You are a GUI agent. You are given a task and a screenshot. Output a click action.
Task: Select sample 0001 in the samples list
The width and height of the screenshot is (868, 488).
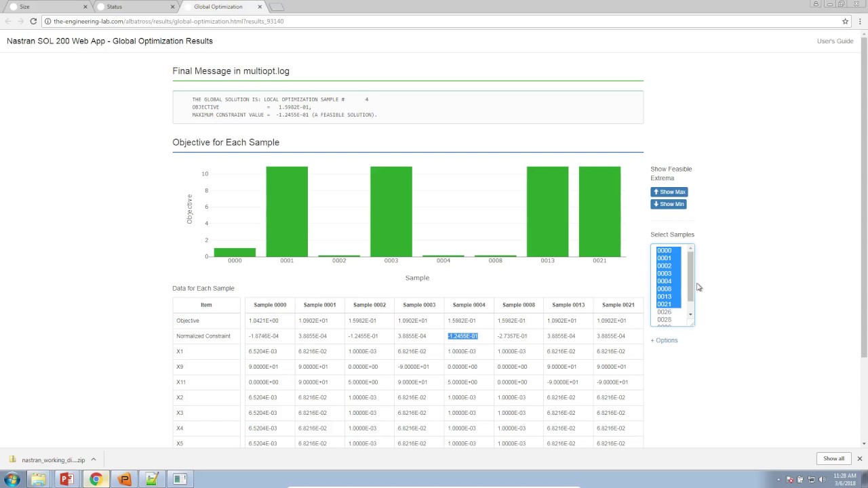tap(669, 258)
